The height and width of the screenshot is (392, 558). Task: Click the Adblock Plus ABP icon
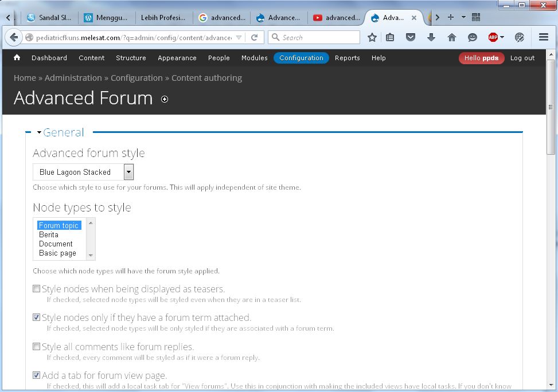[493, 37]
